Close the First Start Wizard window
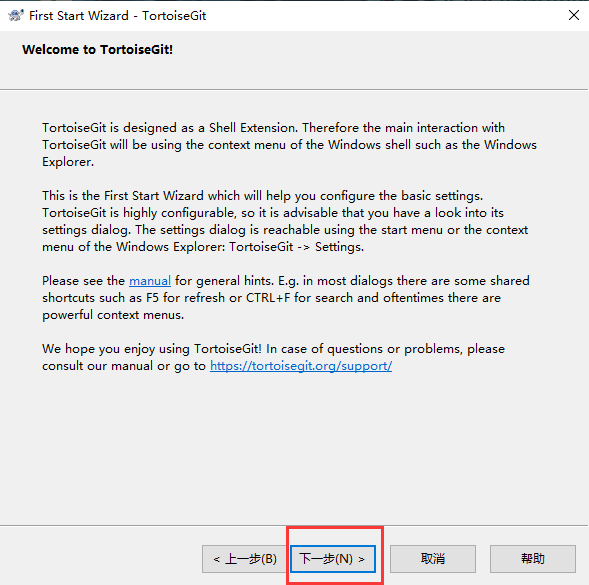The image size is (589, 585). (574, 15)
